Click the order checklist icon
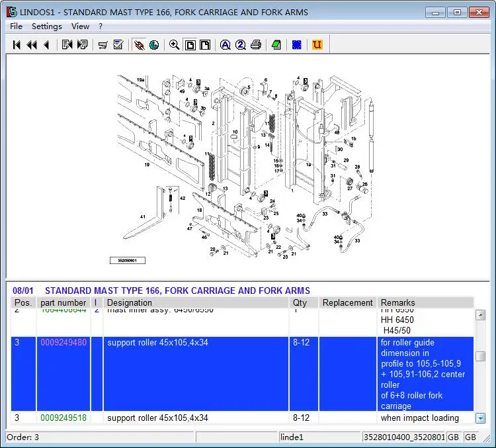 click(118, 44)
